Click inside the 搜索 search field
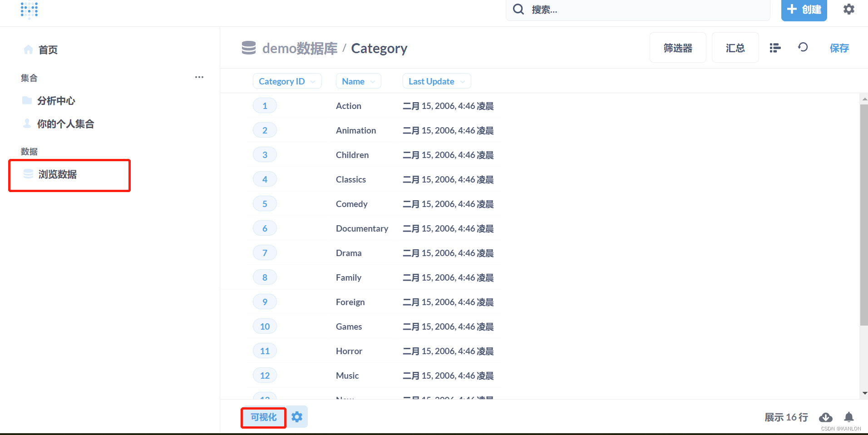 coord(590,9)
